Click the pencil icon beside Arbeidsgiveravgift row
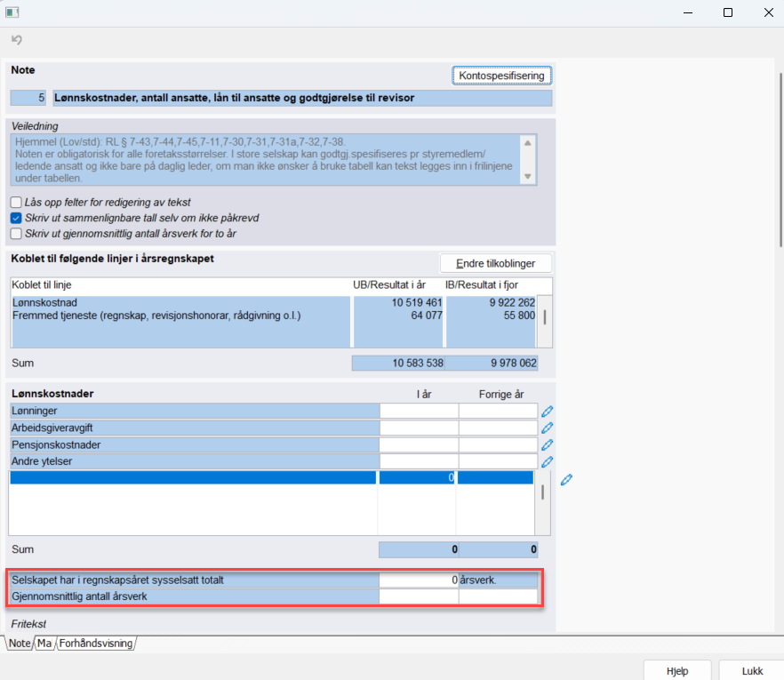 (x=547, y=428)
